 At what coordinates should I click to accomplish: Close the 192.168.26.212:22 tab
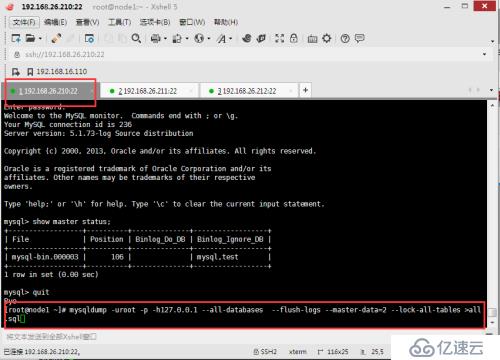(x=291, y=91)
